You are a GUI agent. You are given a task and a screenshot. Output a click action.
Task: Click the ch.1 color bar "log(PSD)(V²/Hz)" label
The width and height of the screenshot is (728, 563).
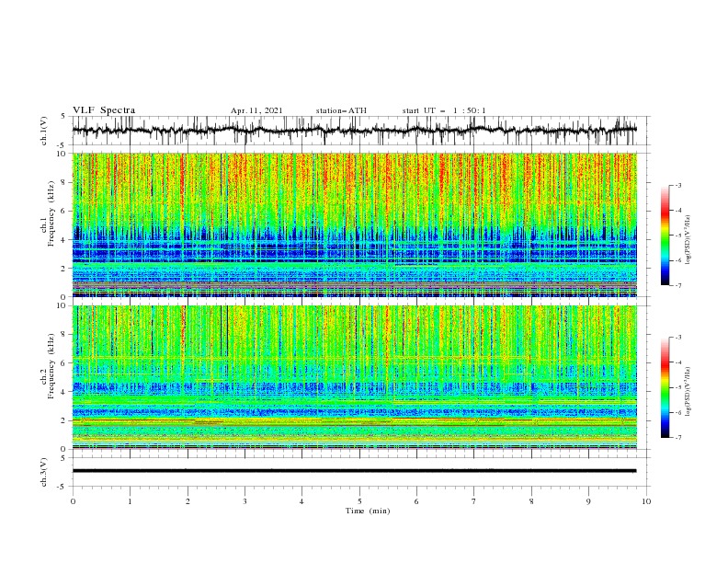click(x=688, y=240)
